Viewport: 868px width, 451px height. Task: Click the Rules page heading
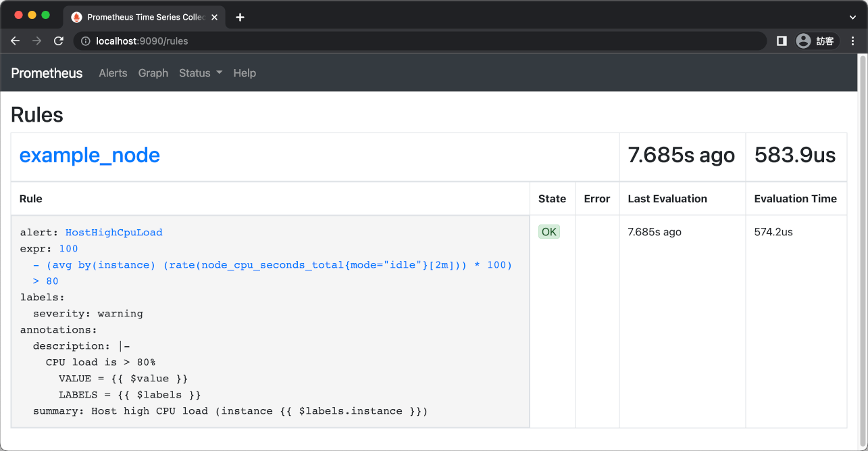(37, 115)
